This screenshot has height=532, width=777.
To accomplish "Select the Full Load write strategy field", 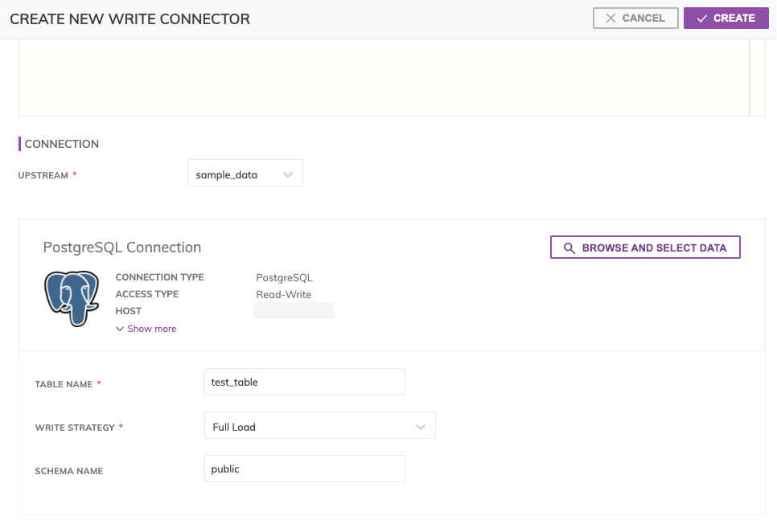I will click(310, 427).
